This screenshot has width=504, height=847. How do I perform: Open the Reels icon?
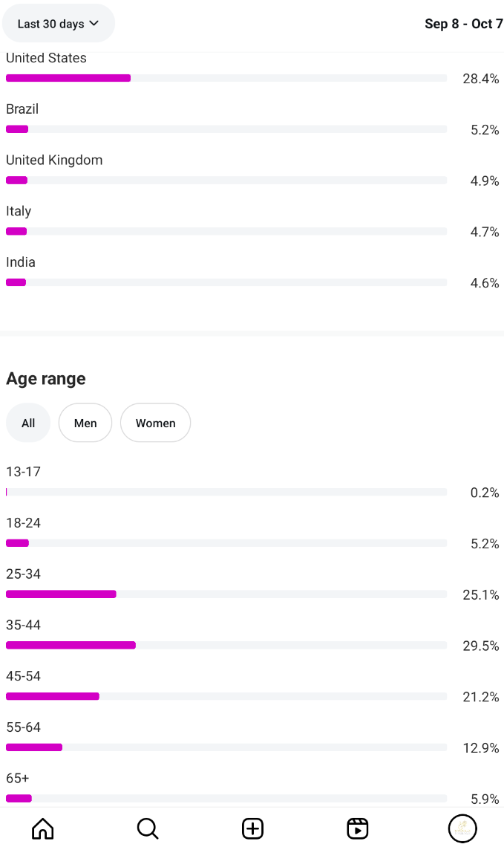point(357,828)
